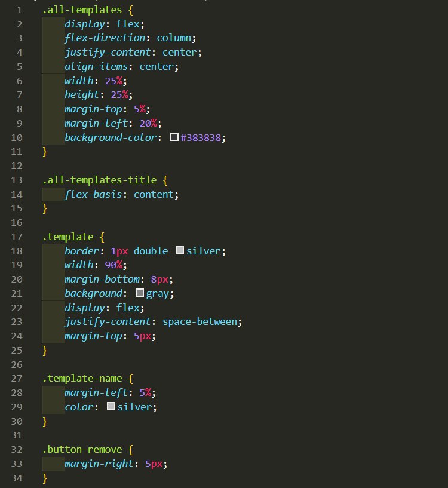Click 'justify-content' property on line 4

coord(108,53)
